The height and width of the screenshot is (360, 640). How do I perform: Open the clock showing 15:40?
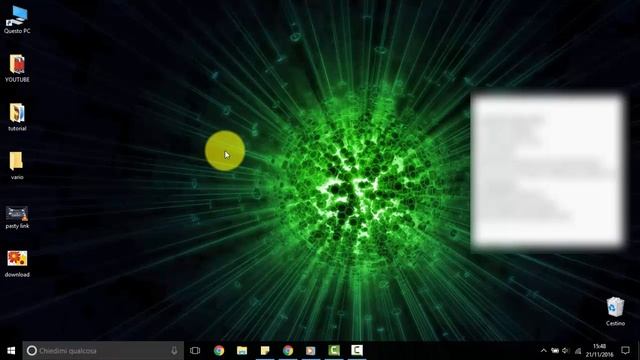coord(599,351)
